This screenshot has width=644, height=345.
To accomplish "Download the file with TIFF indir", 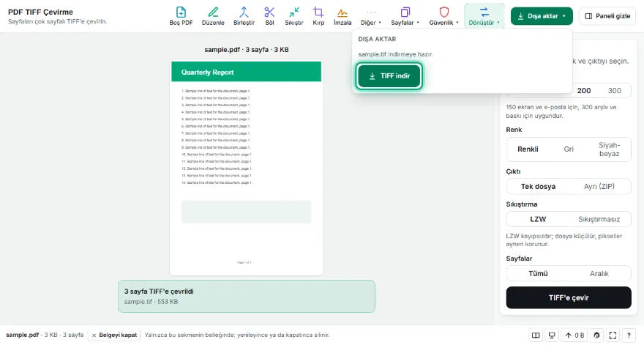I will click(x=389, y=75).
